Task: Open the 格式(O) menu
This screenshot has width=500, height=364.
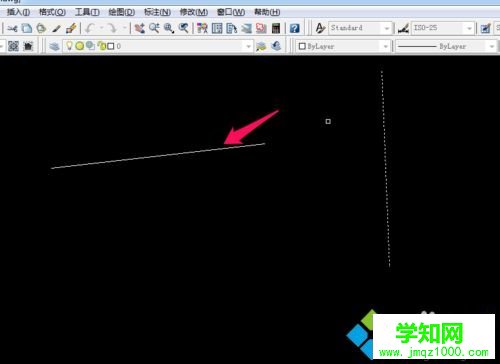Action: click(52, 12)
